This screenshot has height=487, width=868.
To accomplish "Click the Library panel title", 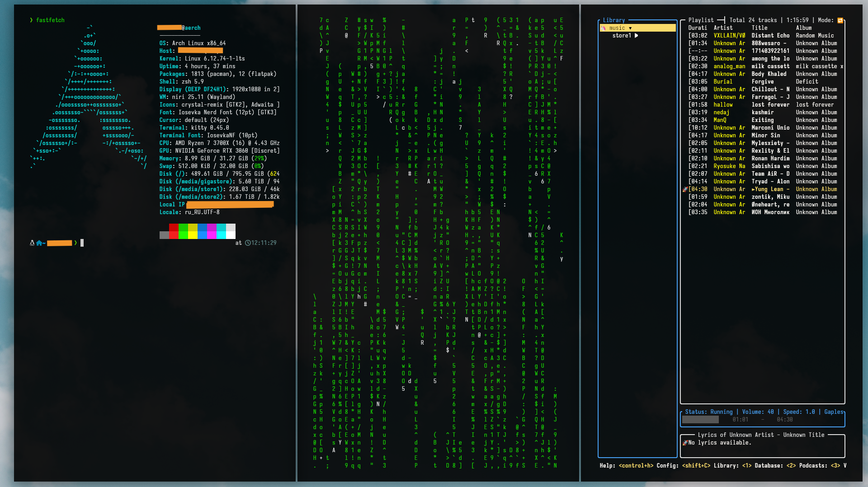I will [614, 20].
